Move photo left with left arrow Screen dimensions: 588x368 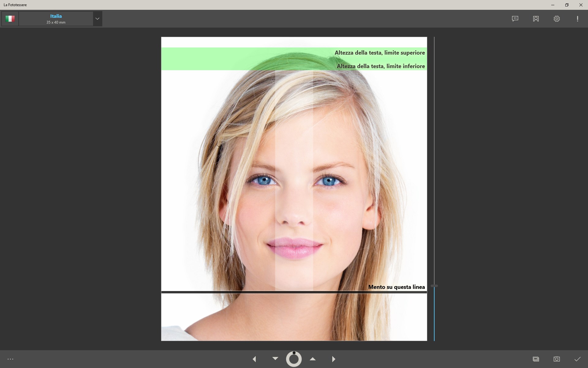pos(254,359)
